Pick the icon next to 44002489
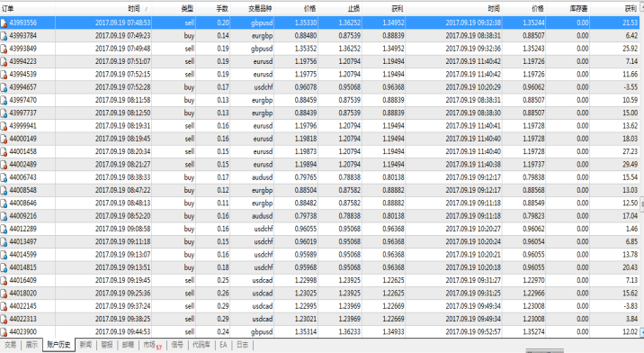 pyautogui.click(x=4, y=165)
